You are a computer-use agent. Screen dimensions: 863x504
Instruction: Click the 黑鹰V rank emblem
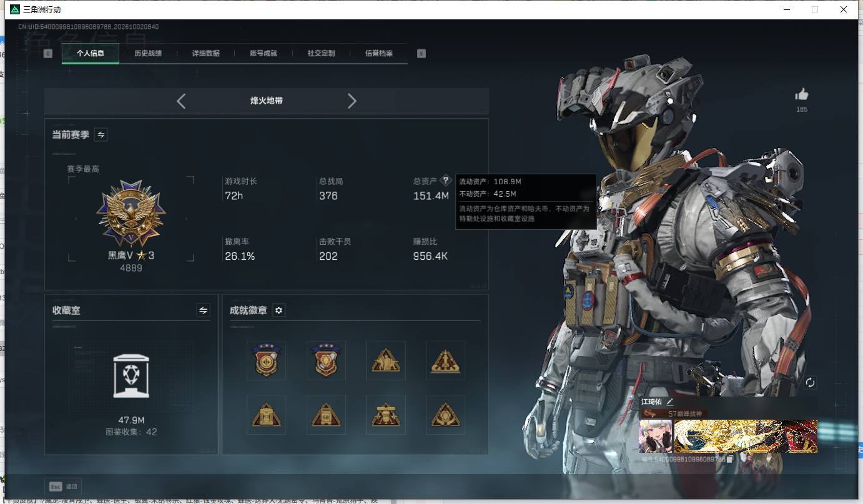131,214
